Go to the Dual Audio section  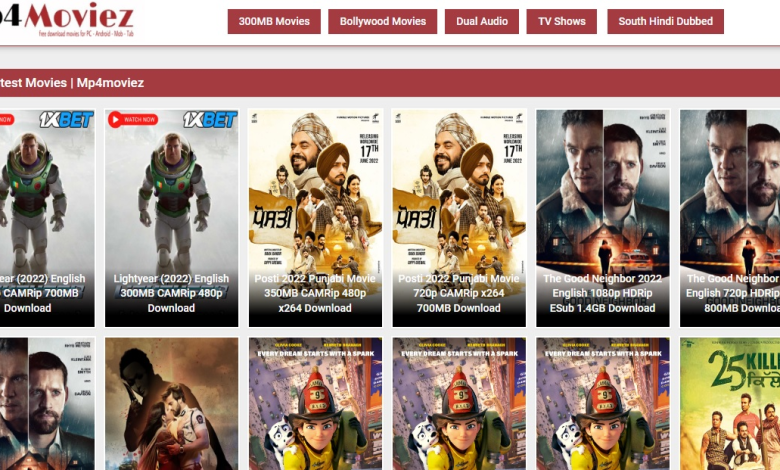pyautogui.click(x=482, y=21)
